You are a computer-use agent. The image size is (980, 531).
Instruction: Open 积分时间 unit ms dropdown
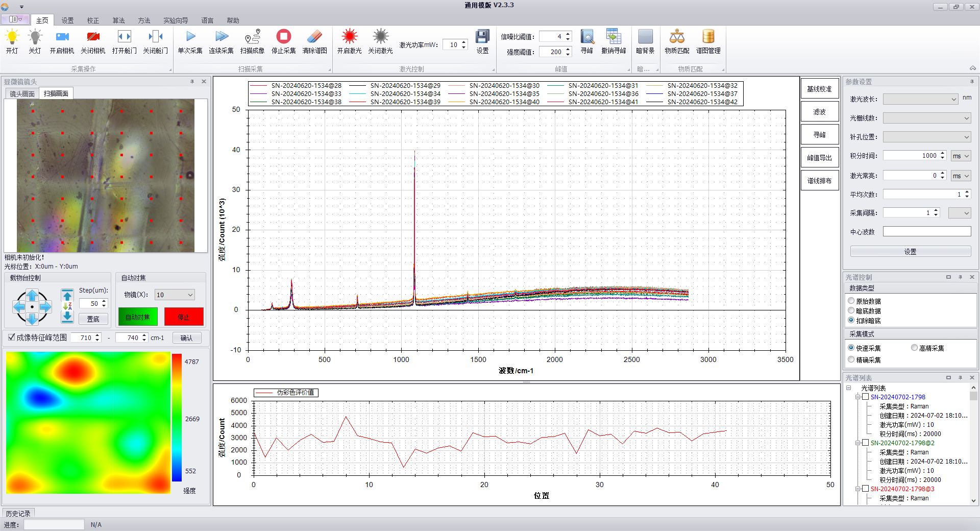tap(961, 156)
